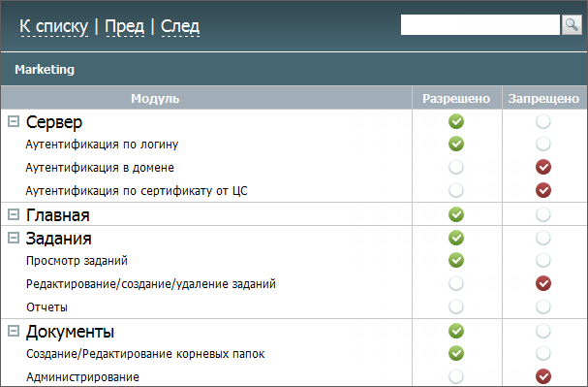Select Разрешено for Документы
The image size is (588, 387).
click(x=456, y=331)
